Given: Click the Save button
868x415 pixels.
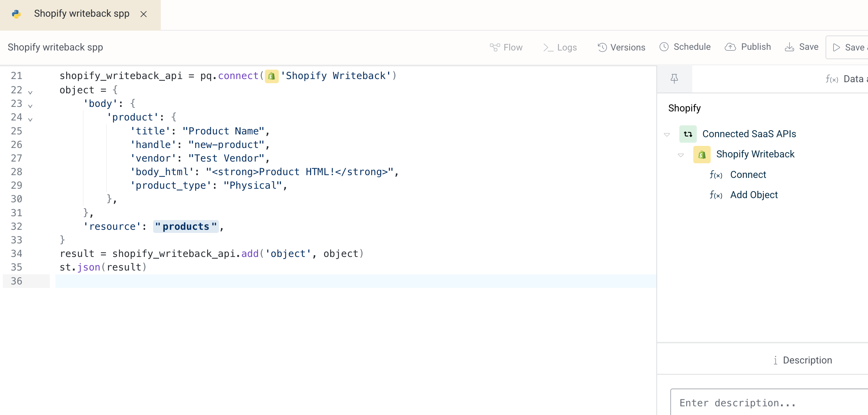Looking at the screenshot, I should tap(802, 47).
